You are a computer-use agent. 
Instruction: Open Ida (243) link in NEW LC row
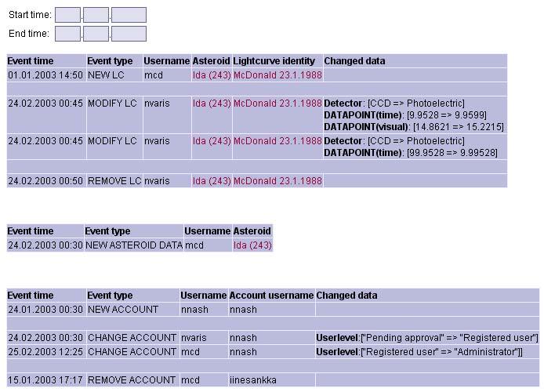[212, 75]
